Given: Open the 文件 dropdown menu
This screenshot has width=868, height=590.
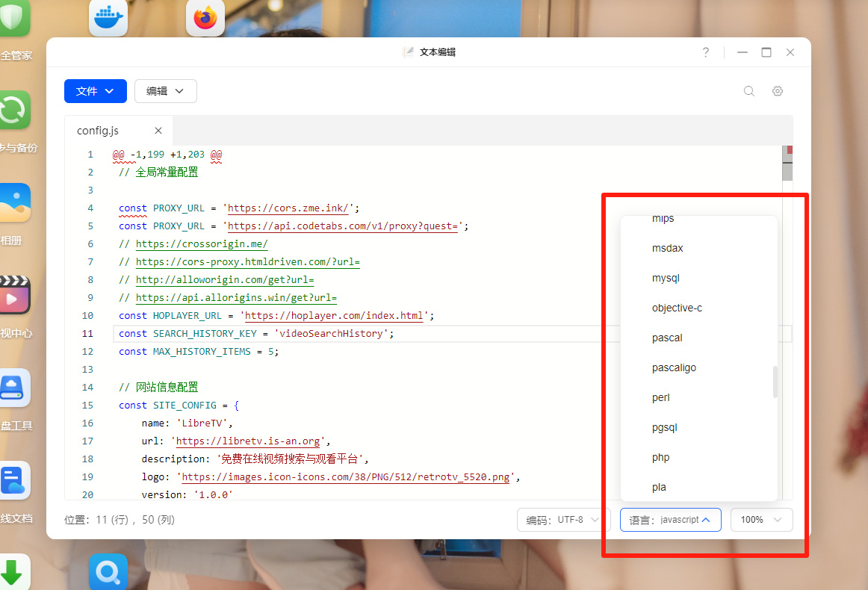Looking at the screenshot, I should tap(95, 91).
